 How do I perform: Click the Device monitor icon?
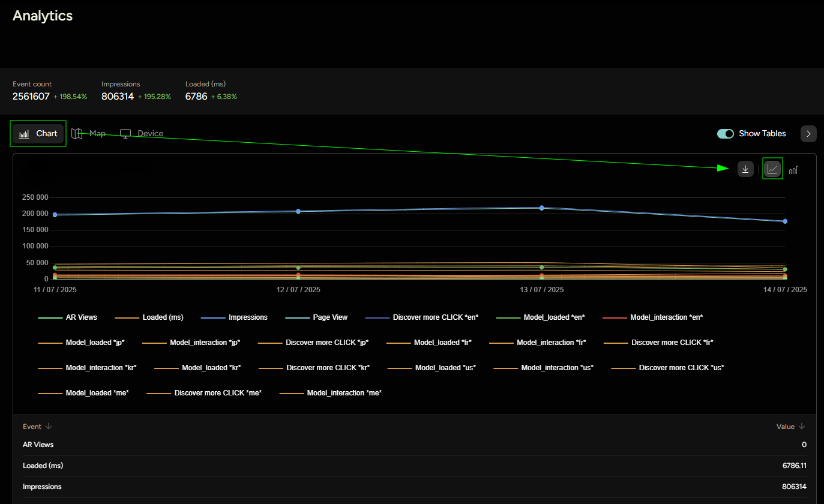point(125,133)
